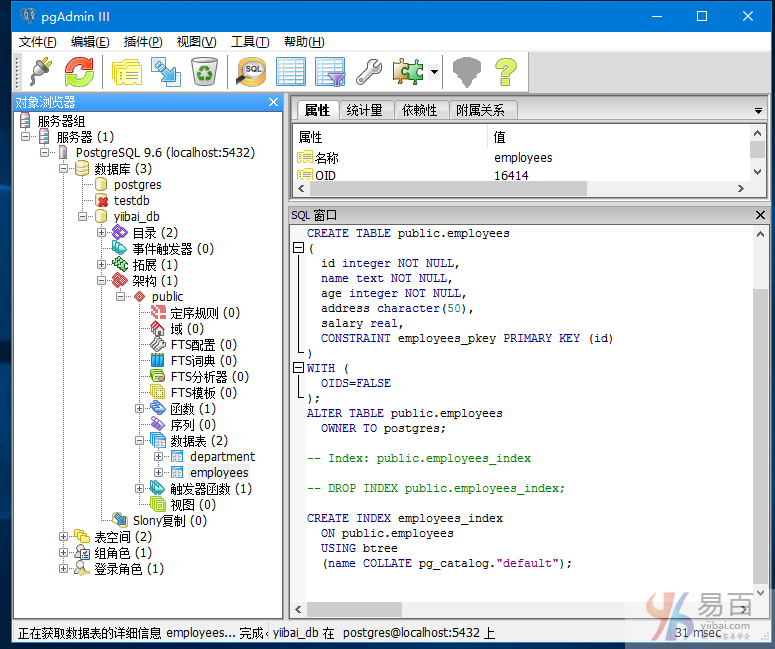This screenshot has height=649, width=775.
Task: Open the SQL query tool magnifier icon
Action: pyautogui.click(x=251, y=71)
